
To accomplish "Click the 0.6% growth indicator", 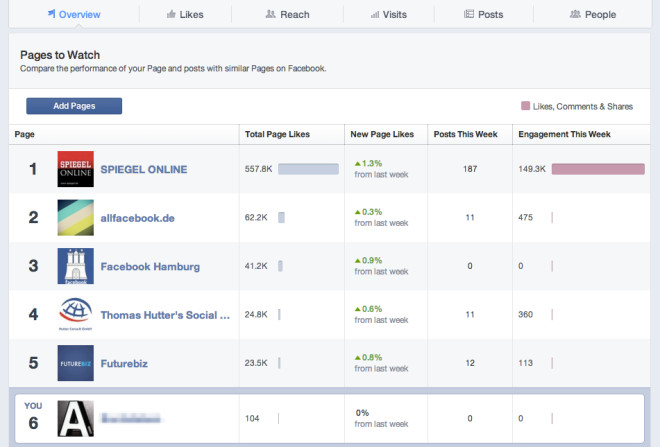I will click(x=368, y=309).
